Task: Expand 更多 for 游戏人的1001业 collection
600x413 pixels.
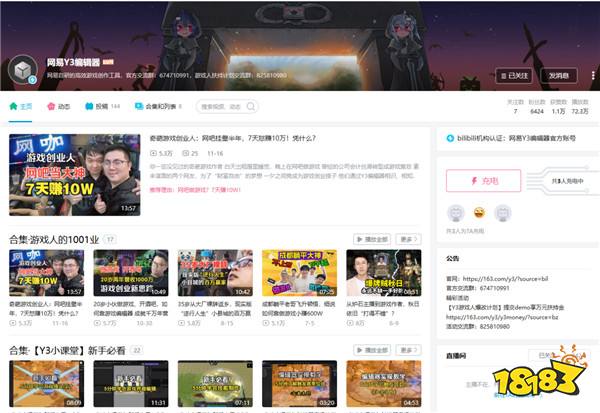Action: (408, 239)
